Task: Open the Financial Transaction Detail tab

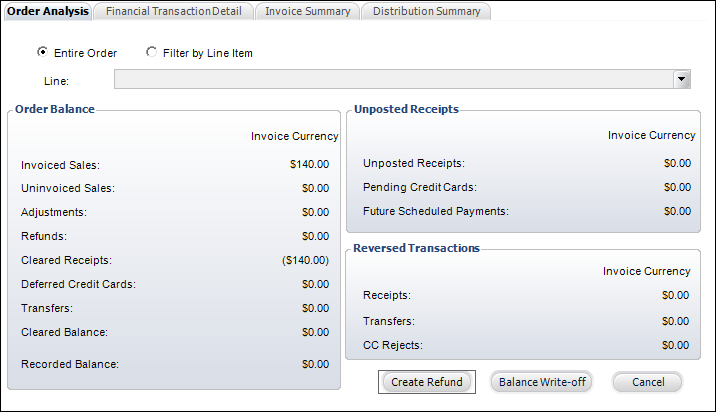Action: [174, 11]
